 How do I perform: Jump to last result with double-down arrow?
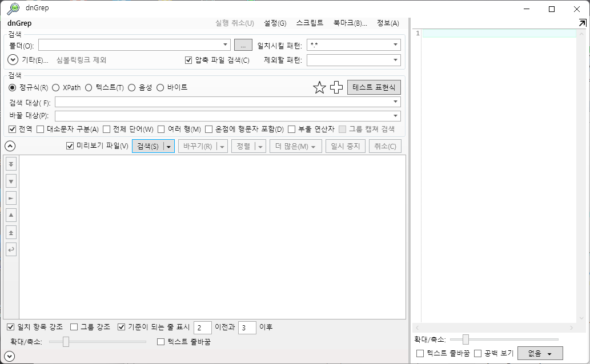point(11,164)
